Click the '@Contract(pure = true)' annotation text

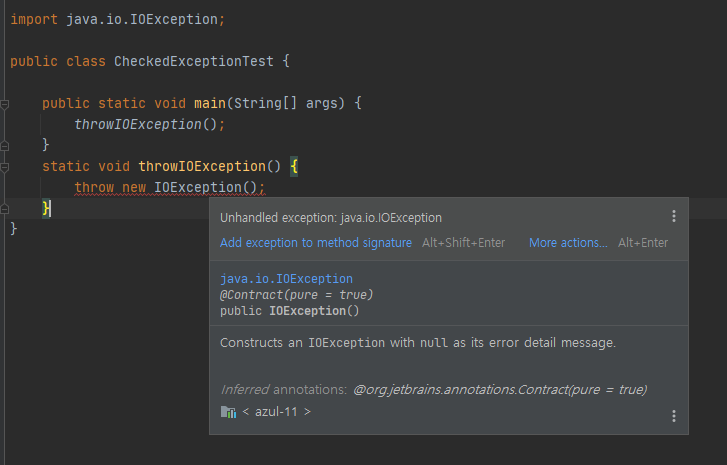[297, 295]
